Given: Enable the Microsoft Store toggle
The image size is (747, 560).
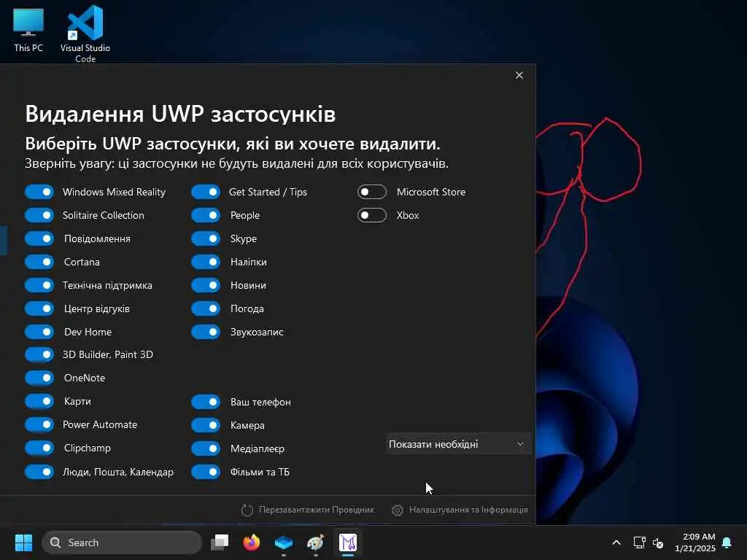Looking at the screenshot, I should click(x=372, y=192).
